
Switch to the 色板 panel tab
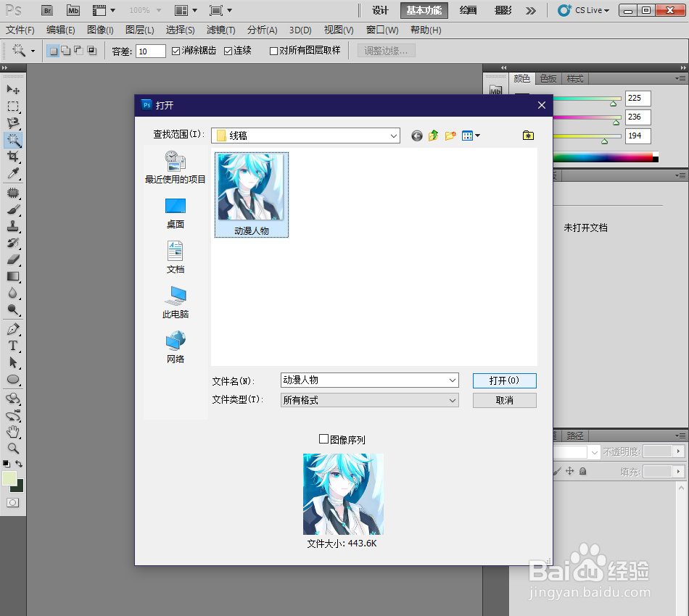pyautogui.click(x=548, y=78)
